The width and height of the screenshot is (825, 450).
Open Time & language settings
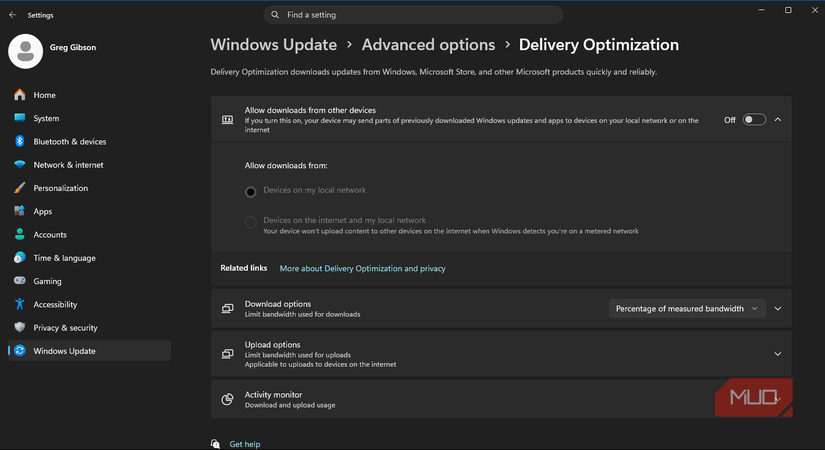click(89, 257)
